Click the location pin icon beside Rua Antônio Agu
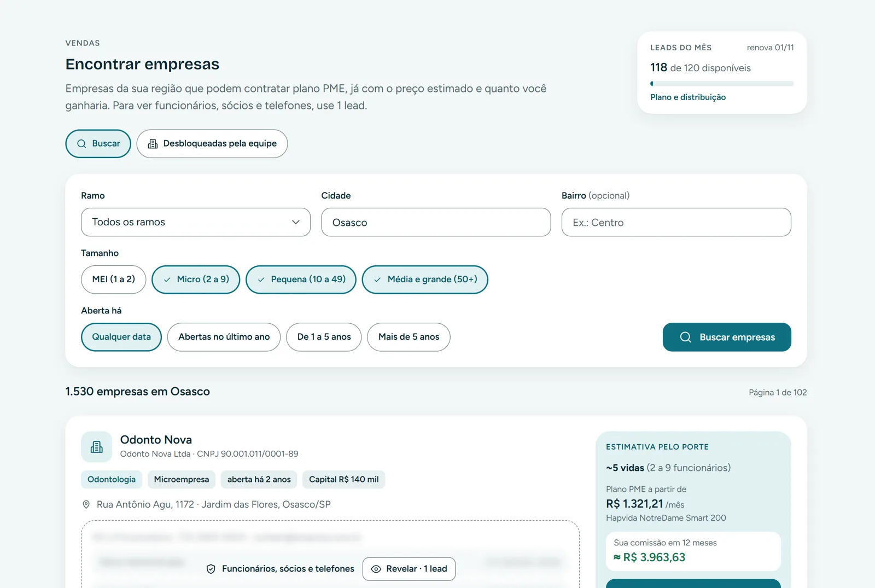This screenshot has width=875, height=588. point(86,504)
